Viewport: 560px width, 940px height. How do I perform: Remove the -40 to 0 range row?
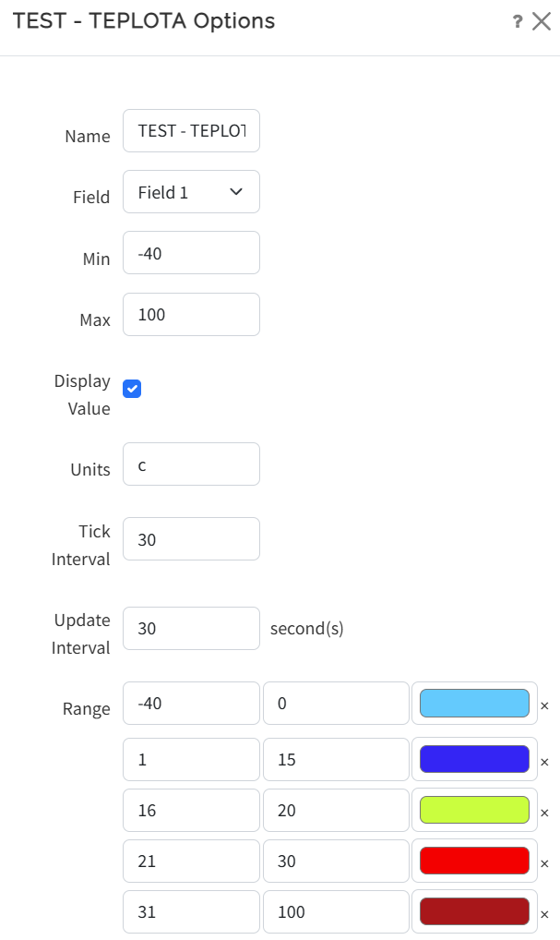[x=544, y=705]
